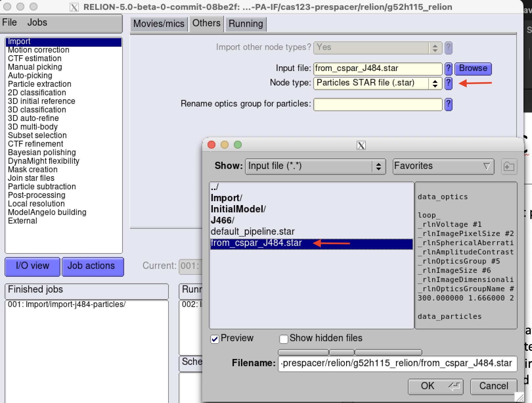Confirm with the OK button
This screenshot has height=403, width=532.
[435, 386]
